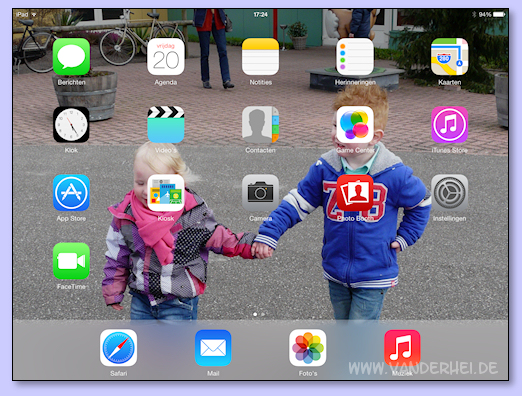Open the Kiosk newsstand app
522x396 pixels.
[x=166, y=193]
